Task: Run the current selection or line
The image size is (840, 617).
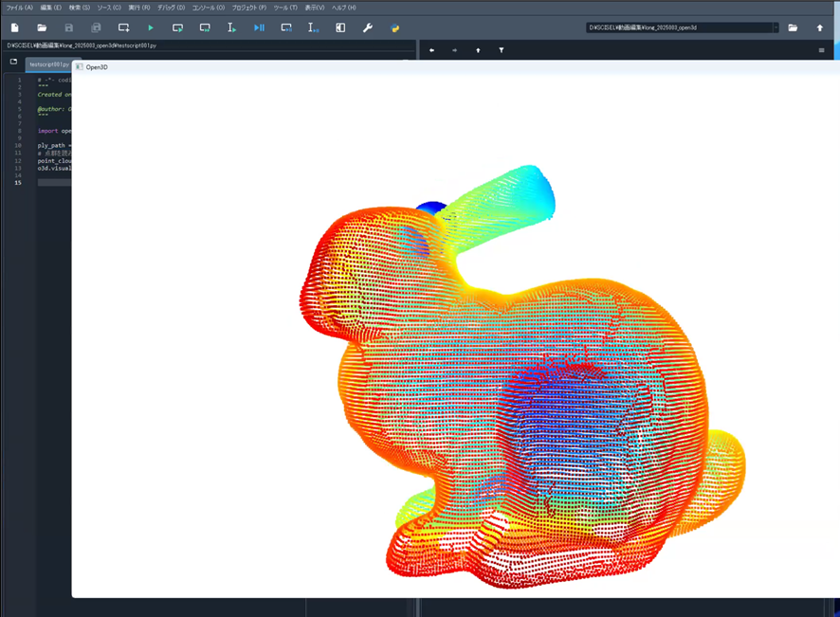Action: pyautogui.click(x=231, y=27)
